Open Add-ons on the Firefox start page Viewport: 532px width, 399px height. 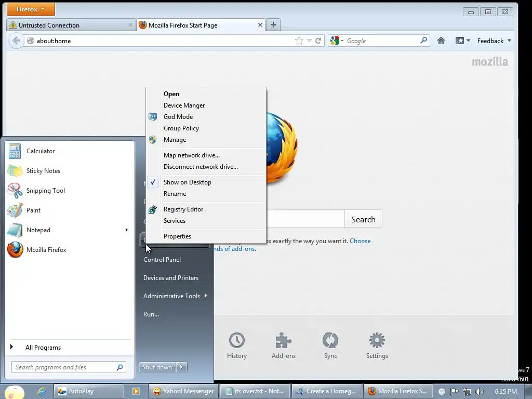283,345
